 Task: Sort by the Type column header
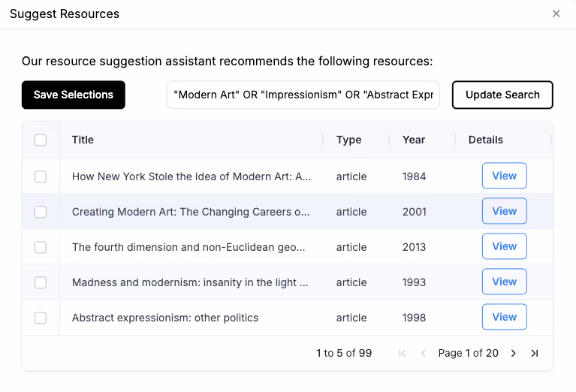pos(348,140)
